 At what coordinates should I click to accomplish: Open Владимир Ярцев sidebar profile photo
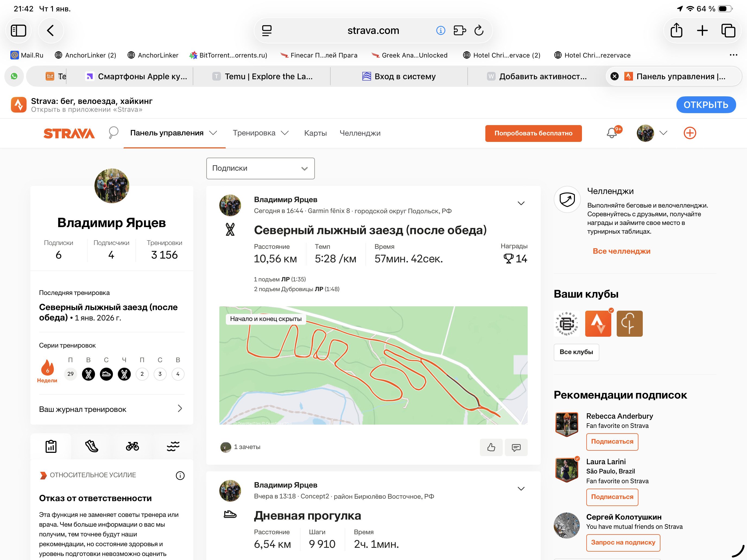click(112, 186)
